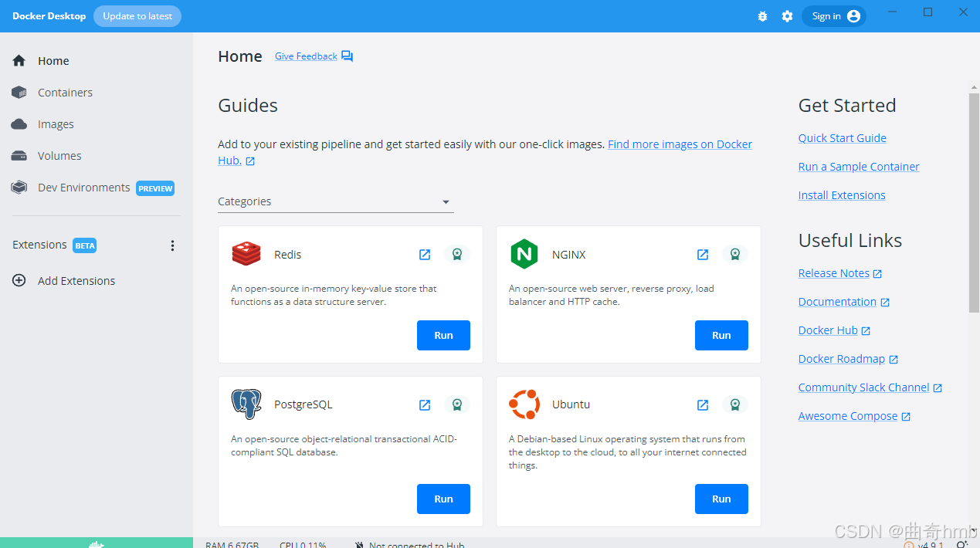Click the NGINX logo
Viewport: 980px width, 548px height.
pyautogui.click(x=524, y=254)
